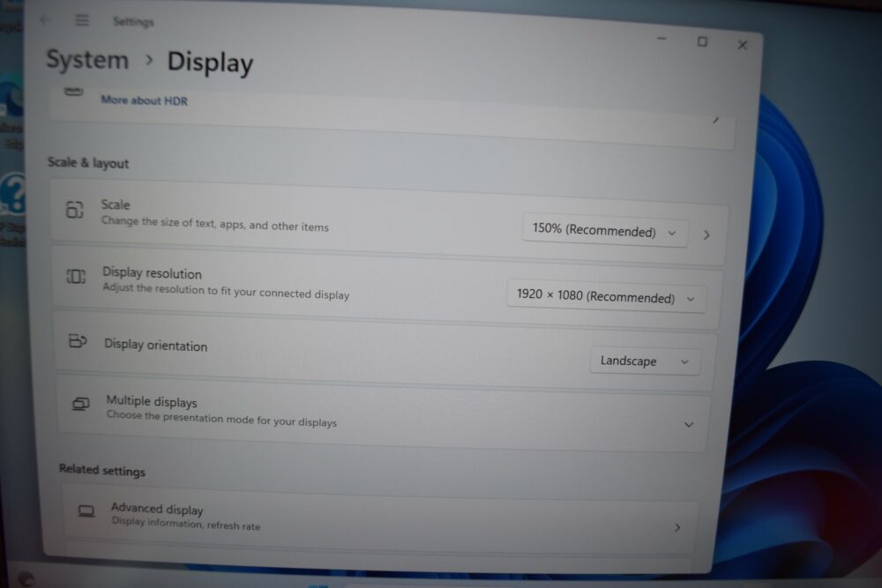The image size is (882, 588).
Task: Click the Multiple displays icon
Action: pos(80,404)
